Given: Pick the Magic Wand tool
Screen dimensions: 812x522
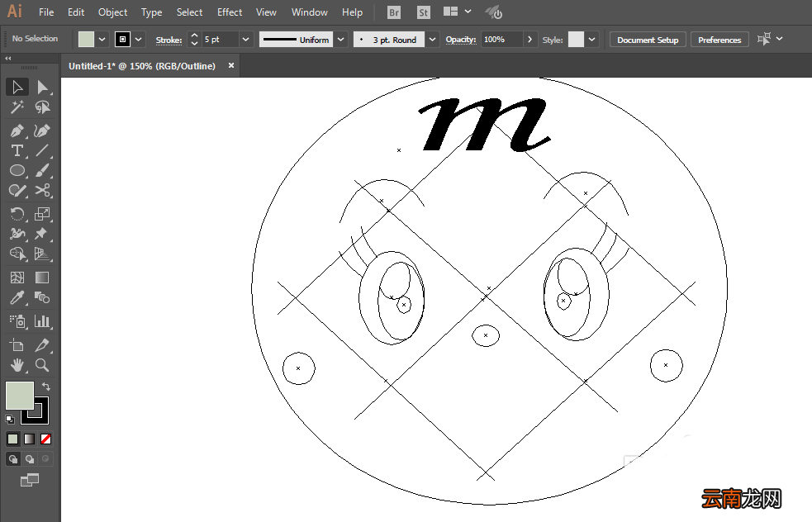Looking at the screenshot, I should tap(17, 107).
